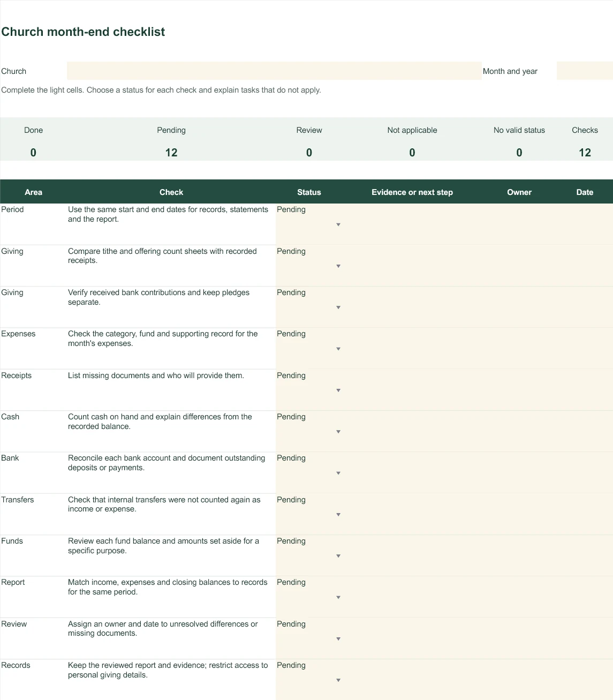Select the "Match income, expenses and closing balances" text
This screenshot has height=700, width=613.
168,587
